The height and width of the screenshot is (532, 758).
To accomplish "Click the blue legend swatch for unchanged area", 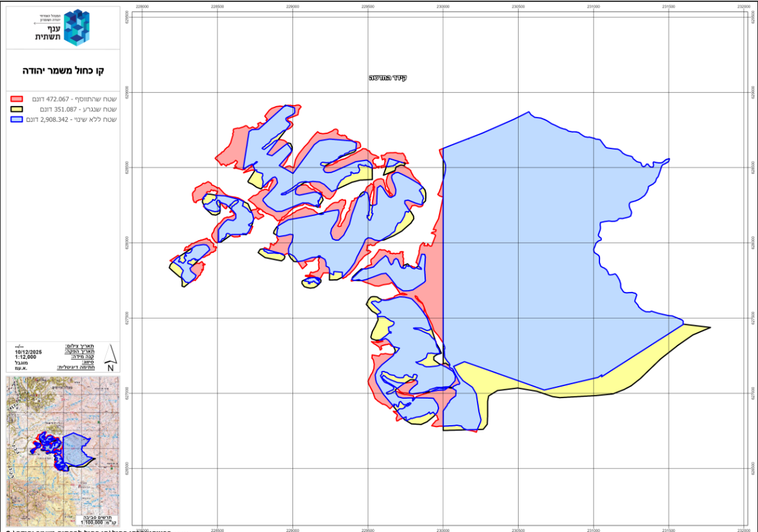I will [x=17, y=119].
